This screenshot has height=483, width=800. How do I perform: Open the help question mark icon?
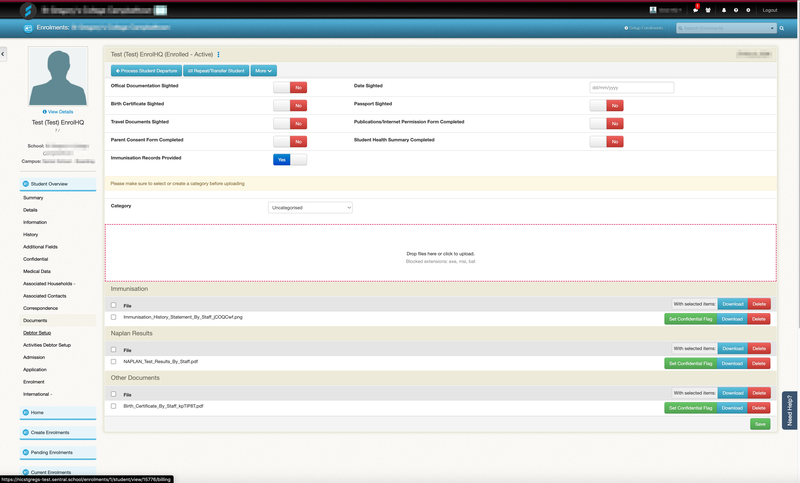click(736, 10)
